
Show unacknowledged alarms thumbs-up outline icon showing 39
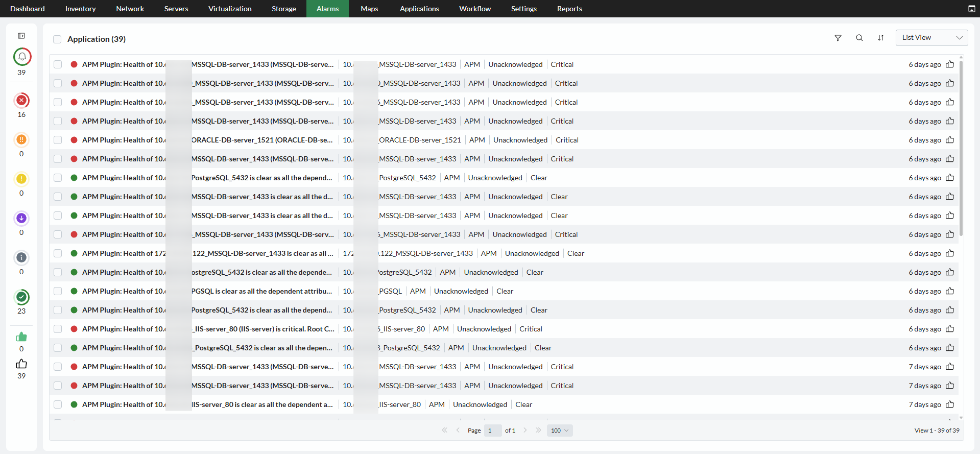point(21,364)
